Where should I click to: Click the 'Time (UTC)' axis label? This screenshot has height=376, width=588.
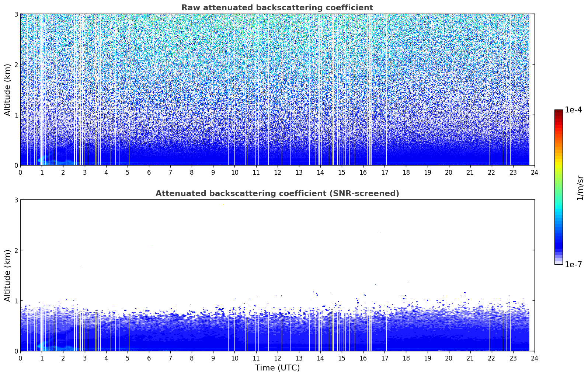277,368
